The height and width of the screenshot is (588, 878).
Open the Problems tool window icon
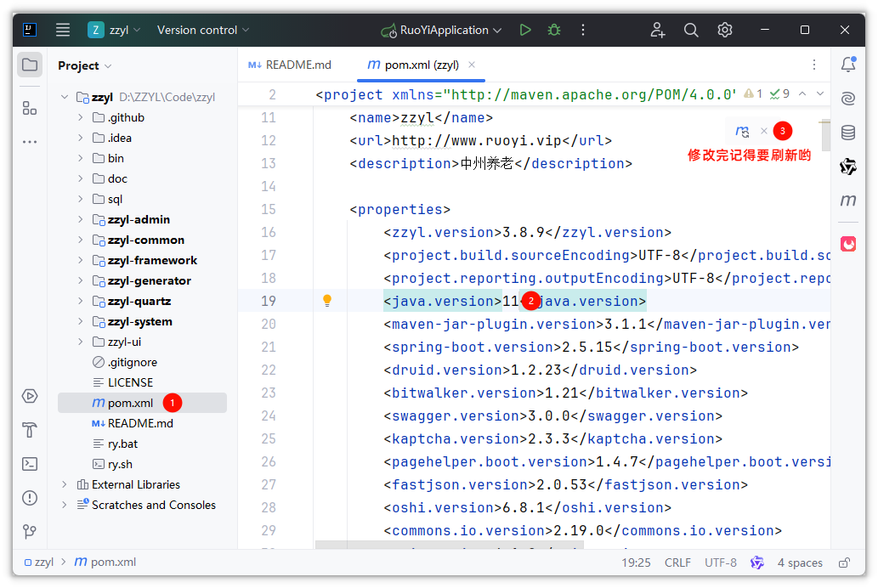30,498
